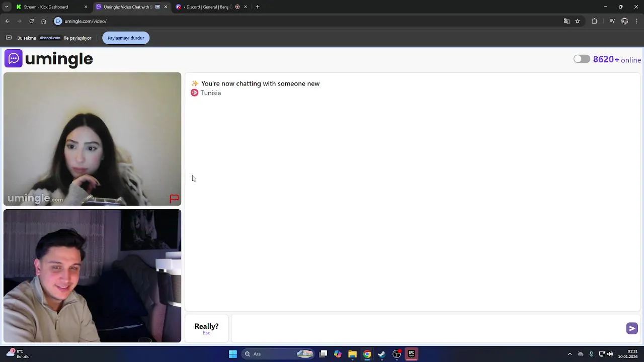Click the stranger's webcam video
644x362 pixels.
tap(92, 139)
